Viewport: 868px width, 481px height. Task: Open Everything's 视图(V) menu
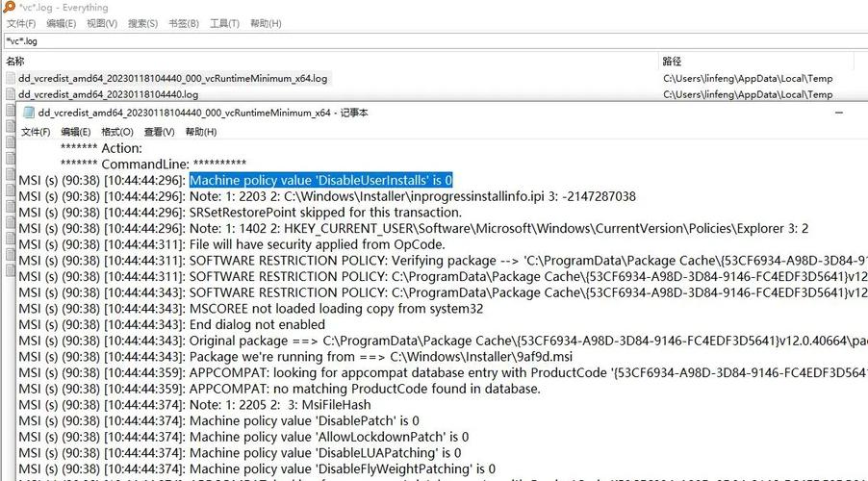(102, 23)
